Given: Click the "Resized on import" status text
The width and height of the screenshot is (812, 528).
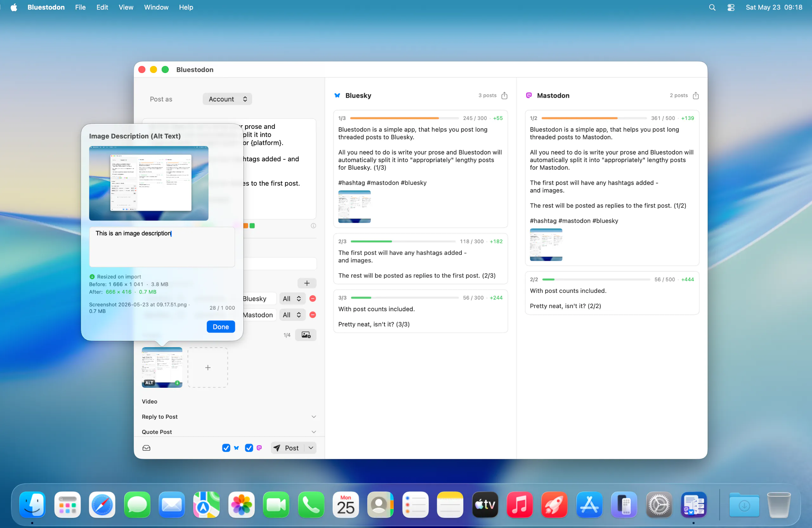Looking at the screenshot, I should (x=119, y=276).
